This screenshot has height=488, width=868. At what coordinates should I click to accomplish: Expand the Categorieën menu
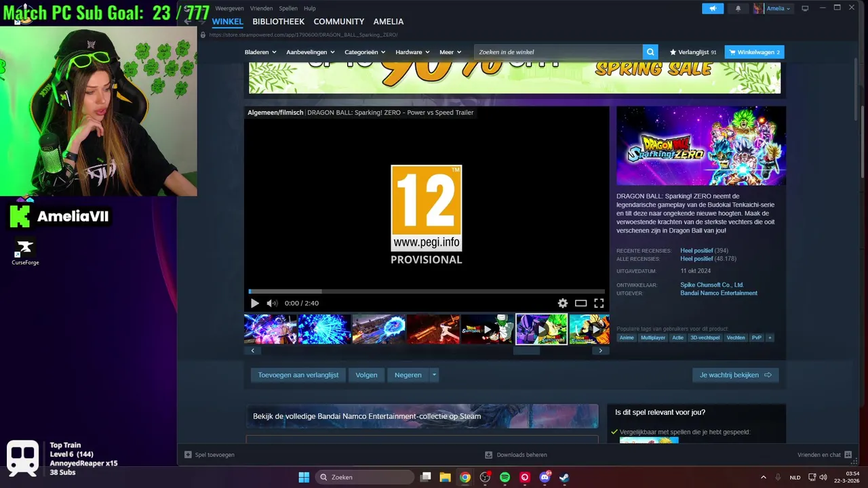[365, 52]
